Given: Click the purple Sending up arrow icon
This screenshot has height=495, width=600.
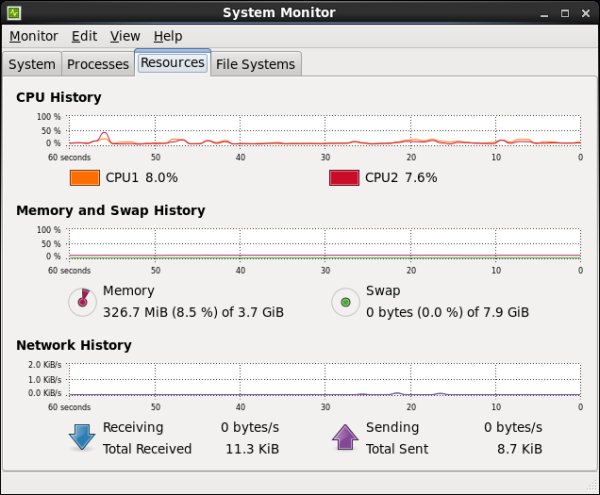Looking at the screenshot, I should coord(345,437).
